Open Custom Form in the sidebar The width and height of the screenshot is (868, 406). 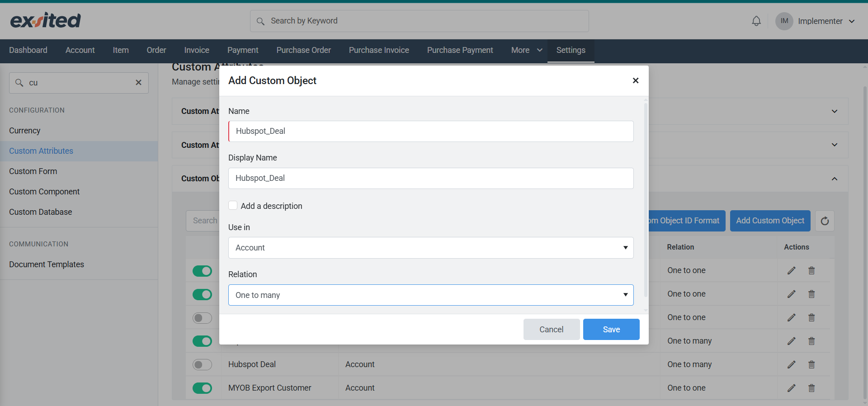[33, 171]
